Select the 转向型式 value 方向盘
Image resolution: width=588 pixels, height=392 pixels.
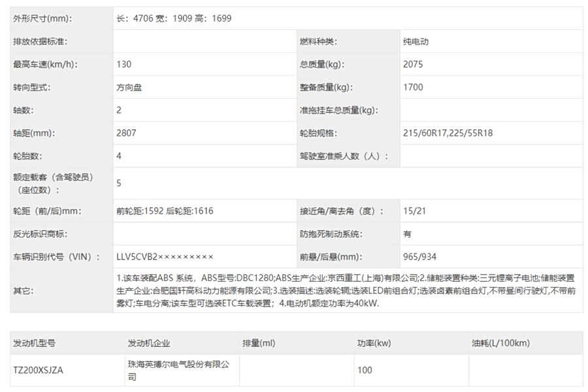129,87
